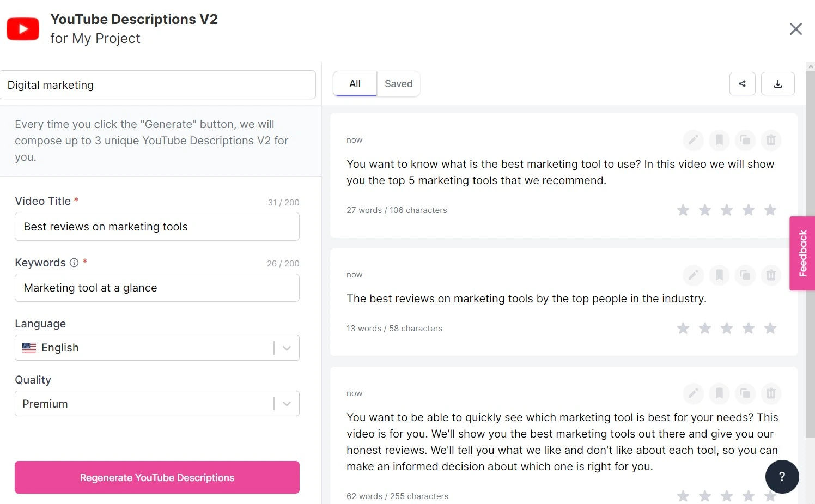The width and height of the screenshot is (815, 504).
Task: Click the '62 words / 255 characters' count
Action: click(x=397, y=496)
